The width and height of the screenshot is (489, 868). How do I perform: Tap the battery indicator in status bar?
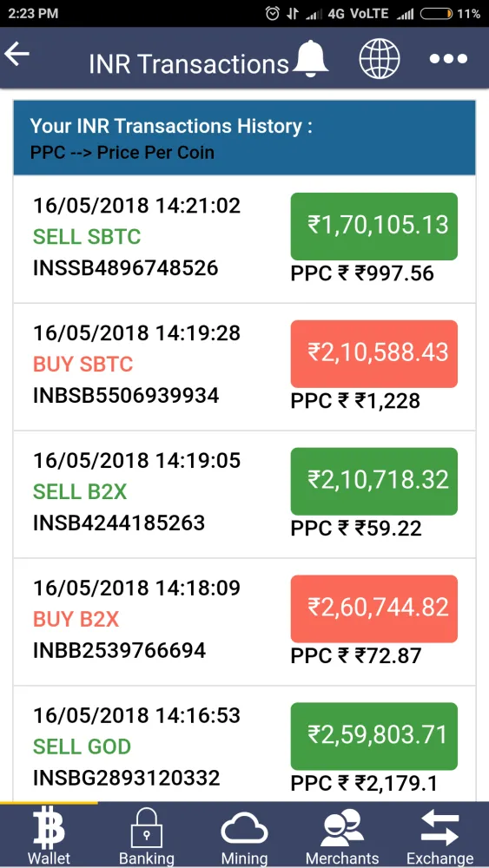click(x=436, y=14)
